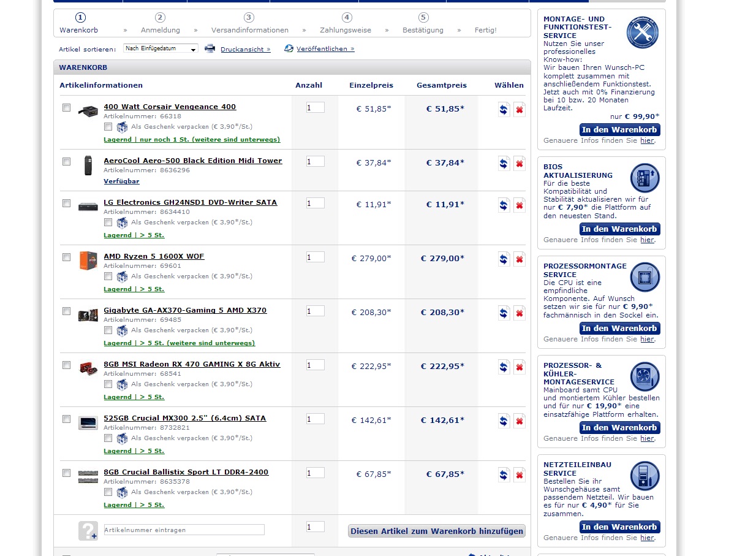Screen dimensions: 756x556
Task: Select the Crucial Ballistix Sport row checkbox
Action: pyautogui.click(x=66, y=473)
